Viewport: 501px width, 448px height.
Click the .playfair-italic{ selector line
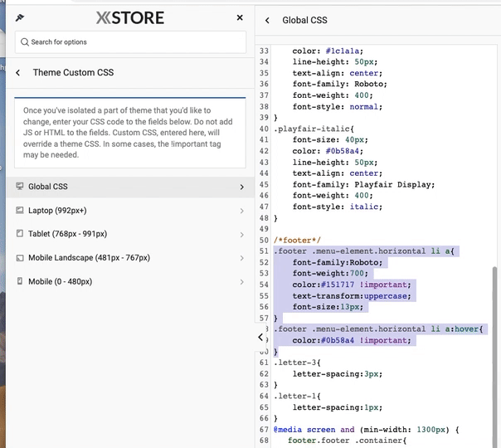click(314, 129)
